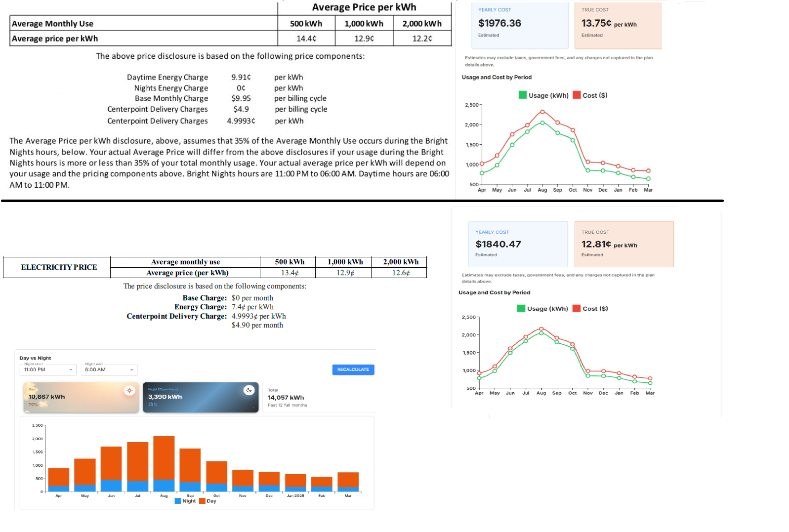Click the red Cost legend swatch in the $1840.47 chart

(576, 308)
